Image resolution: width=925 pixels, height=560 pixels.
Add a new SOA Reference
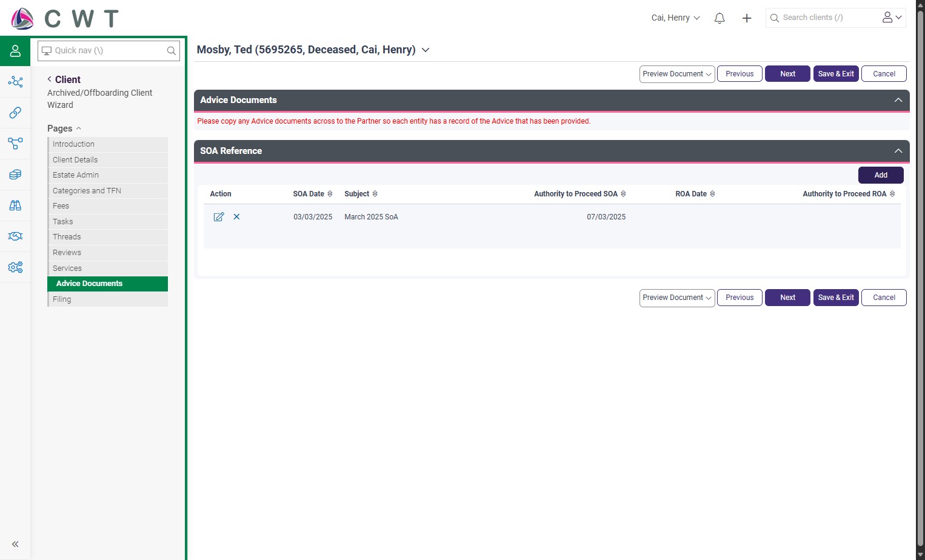click(x=881, y=175)
